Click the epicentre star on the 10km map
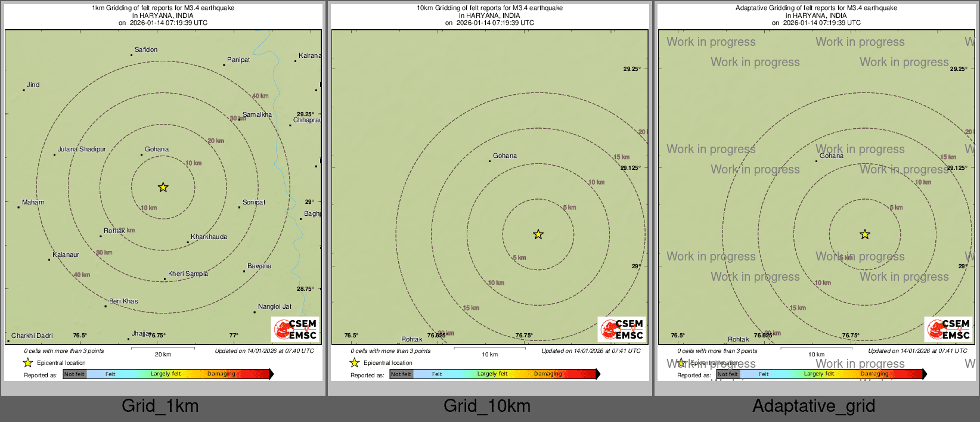Image resolution: width=980 pixels, height=422 pixels. [x=538, y=234]
